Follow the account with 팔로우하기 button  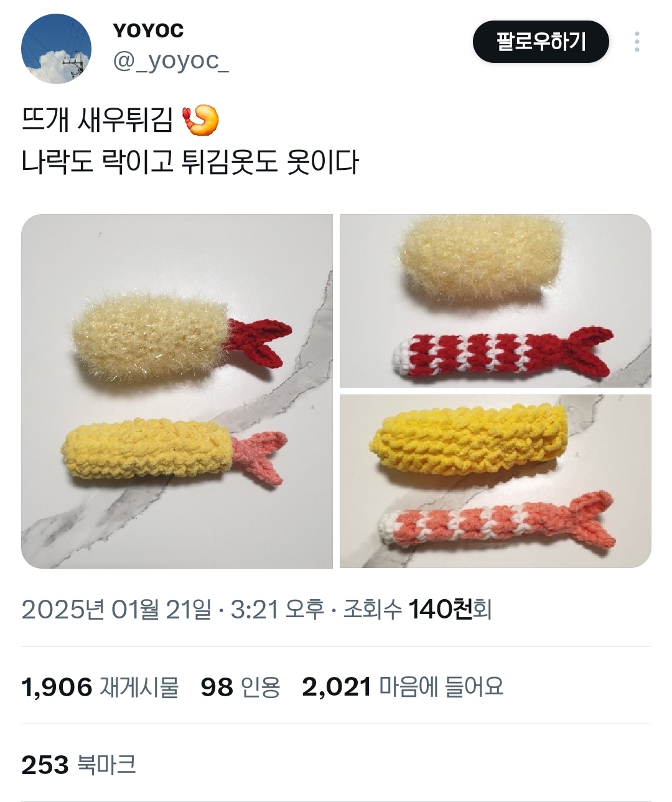540,42
